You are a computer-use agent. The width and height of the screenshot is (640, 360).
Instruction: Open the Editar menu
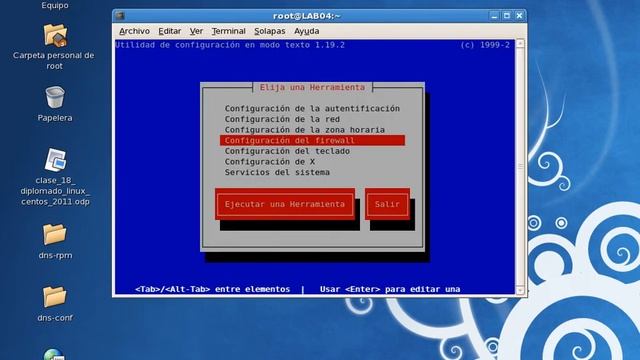click(169, 31)
